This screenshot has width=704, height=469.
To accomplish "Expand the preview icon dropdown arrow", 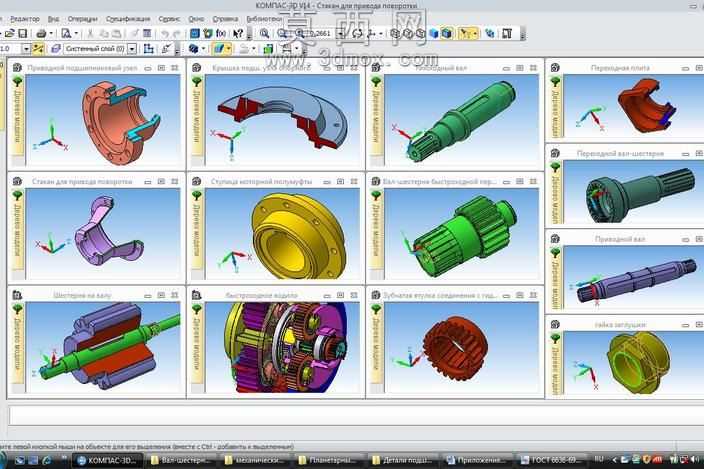I will [75, 33].
